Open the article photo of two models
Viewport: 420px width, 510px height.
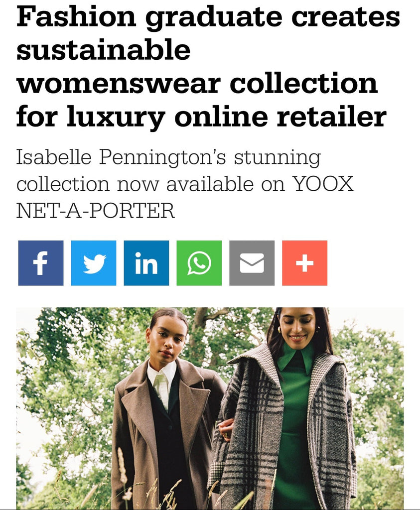click(x=210, y=408)
